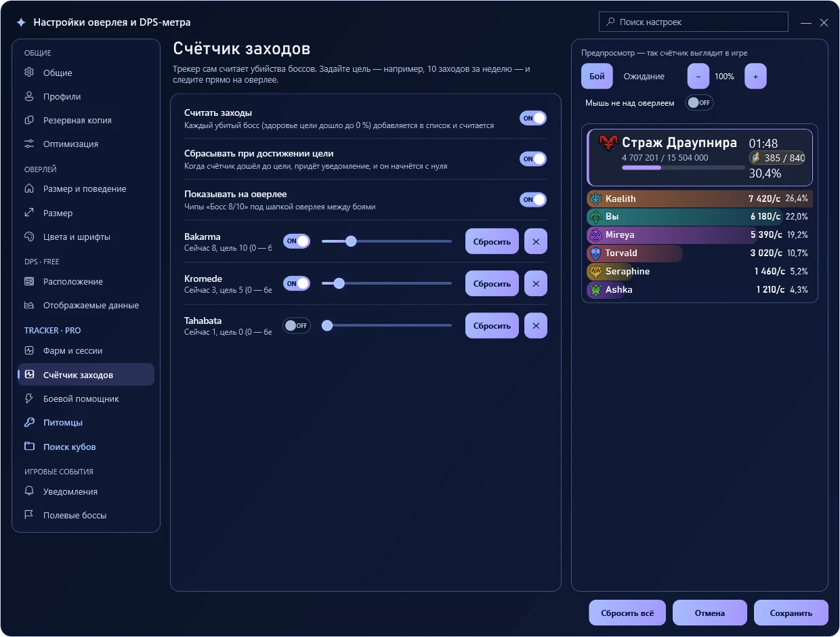Click the Сохранить button

pyautogui.click(x=791, y=613)
